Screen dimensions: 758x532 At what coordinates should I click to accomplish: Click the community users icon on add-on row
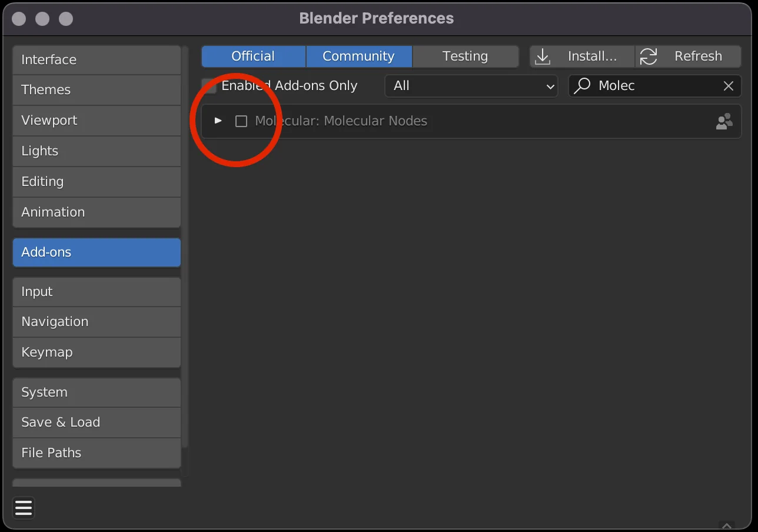click(x=724, y=121)
